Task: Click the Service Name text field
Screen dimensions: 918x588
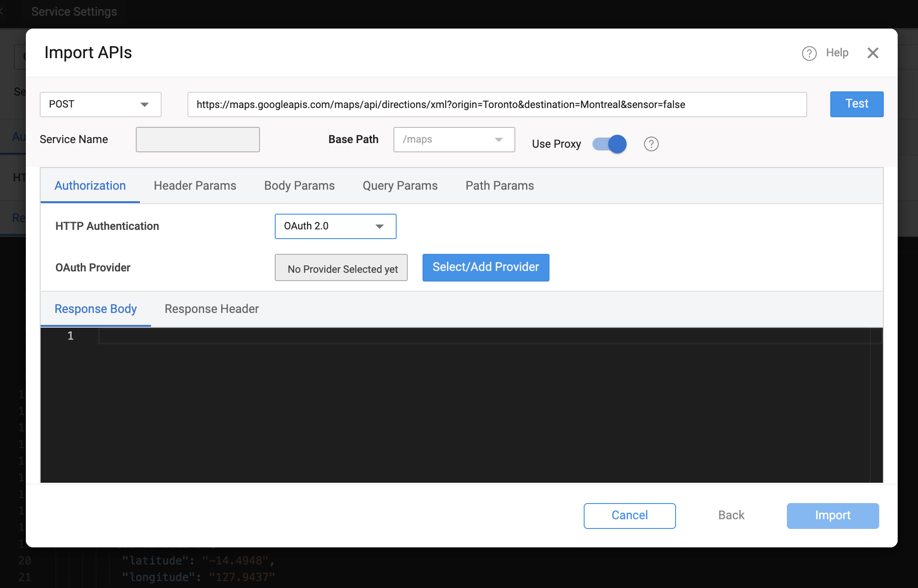Action: (198, 139)
